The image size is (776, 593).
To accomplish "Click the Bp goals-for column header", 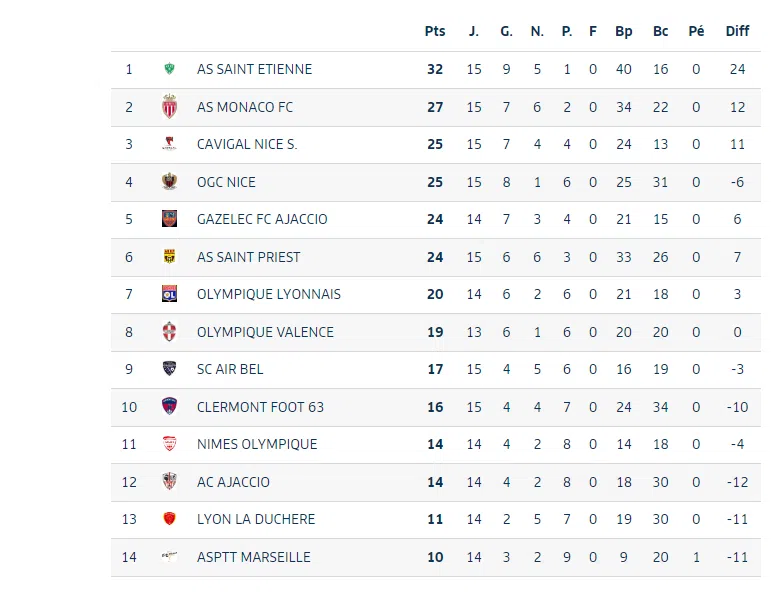I will 624,31.
